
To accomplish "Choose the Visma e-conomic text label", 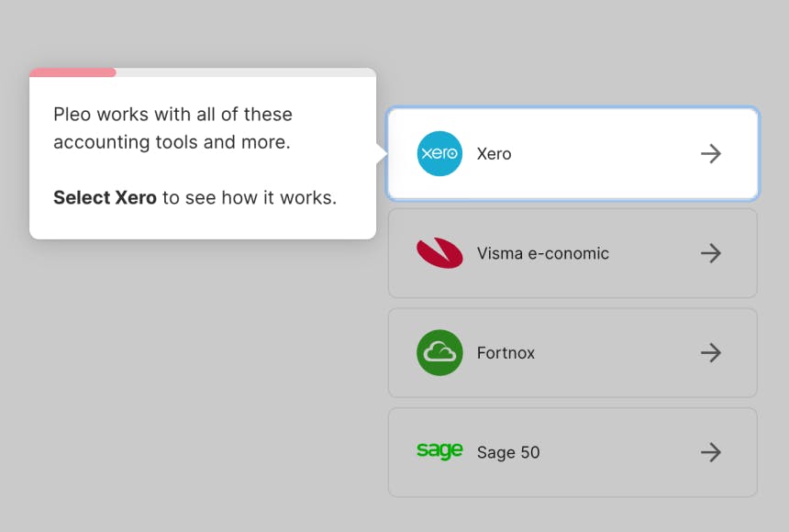I will pyautogui.click(x=542, y=253).
